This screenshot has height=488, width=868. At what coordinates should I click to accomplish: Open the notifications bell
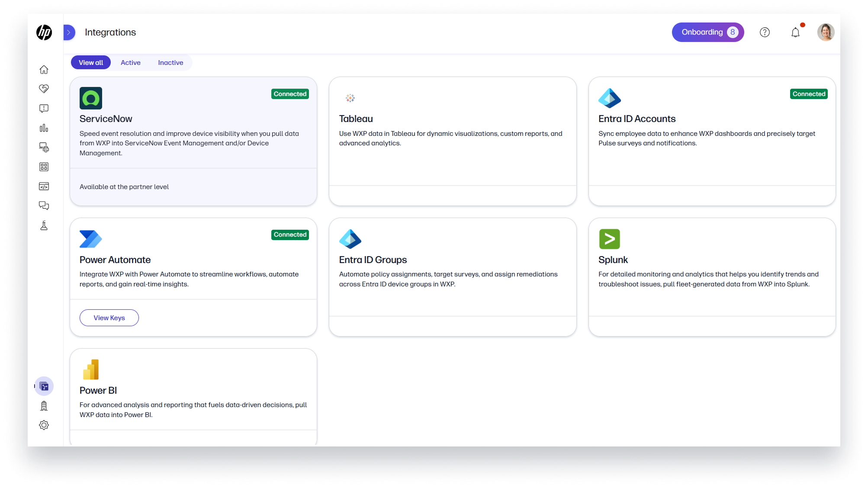click(x=795, y=32)
